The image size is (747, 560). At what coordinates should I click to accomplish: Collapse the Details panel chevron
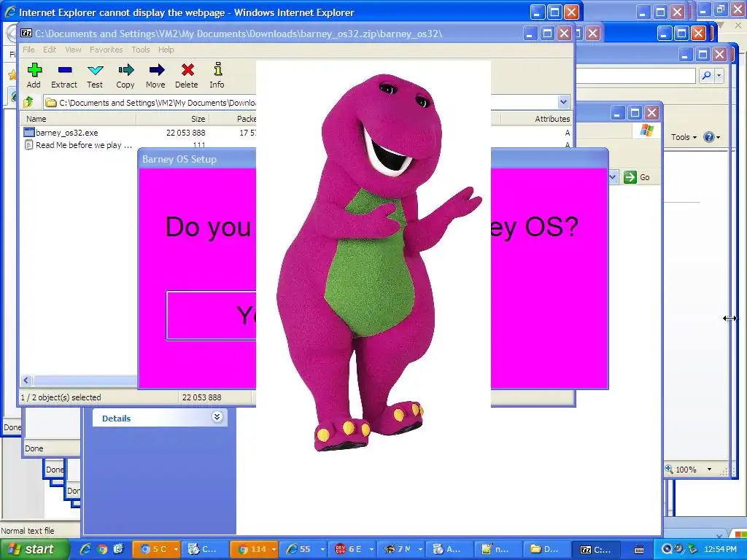coord(217,417)
